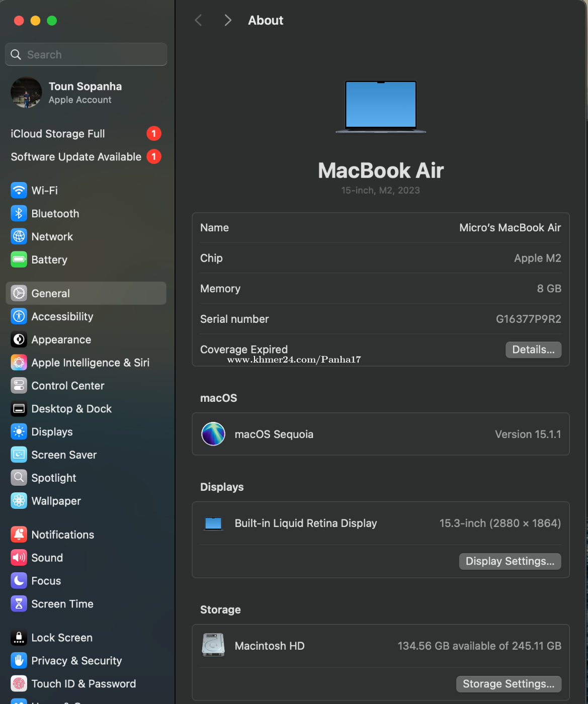
Task: Open the Lock Screen icon
Action: pos(19,638)
